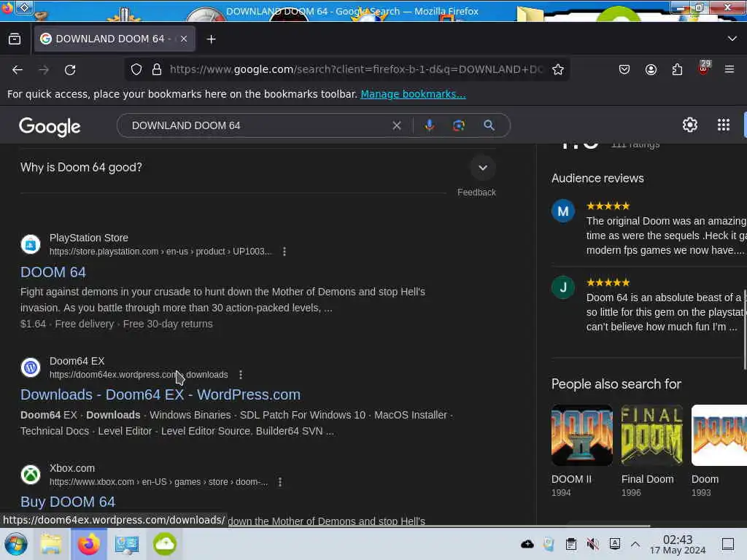Open the Firefox hamburger menu
This screenshot has width=747, height=560.
[729, 69]
